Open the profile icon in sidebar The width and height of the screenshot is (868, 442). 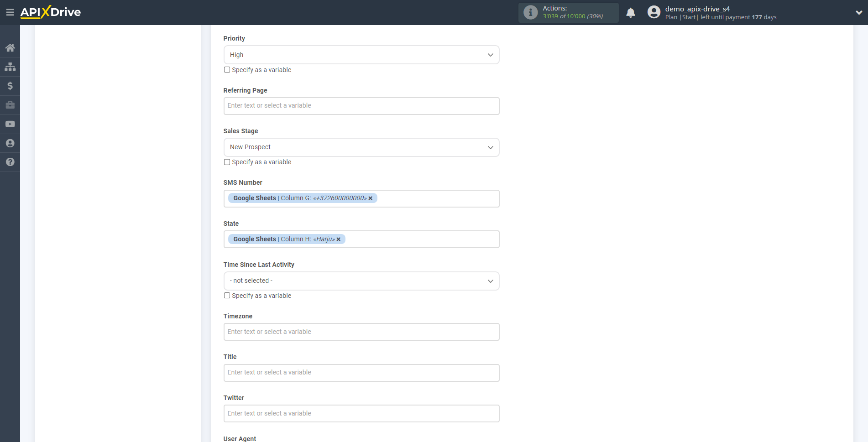(10, 143)
